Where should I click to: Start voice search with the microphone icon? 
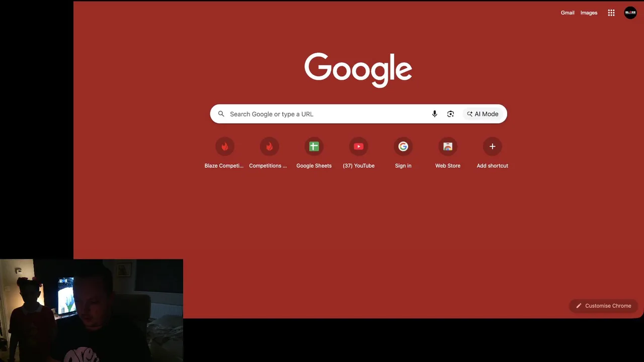[435, 114]
